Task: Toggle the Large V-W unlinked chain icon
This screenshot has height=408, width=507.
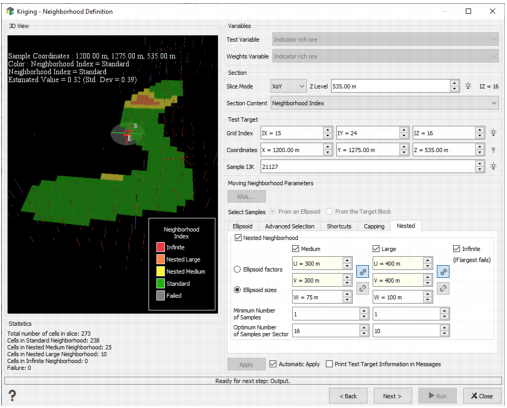Action: [443, 288]
